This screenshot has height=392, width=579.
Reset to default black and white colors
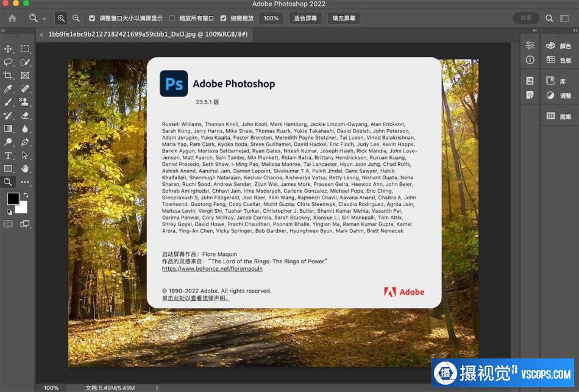pos(9,212)
